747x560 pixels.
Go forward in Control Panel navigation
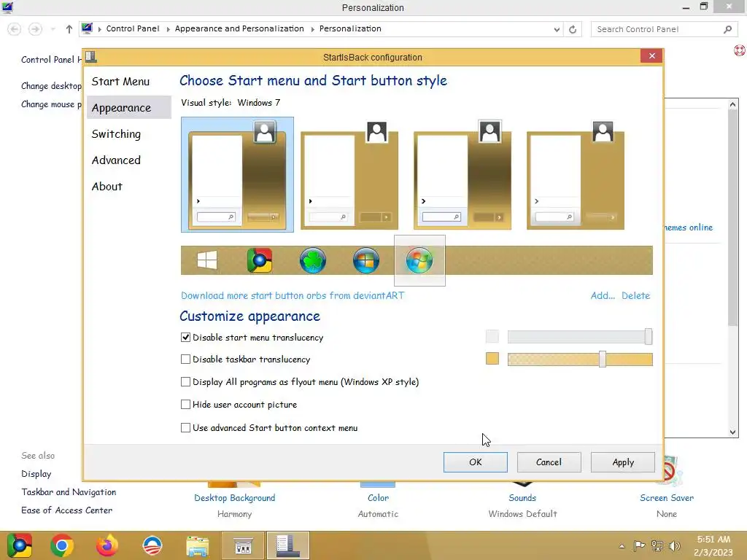(35, 29)
